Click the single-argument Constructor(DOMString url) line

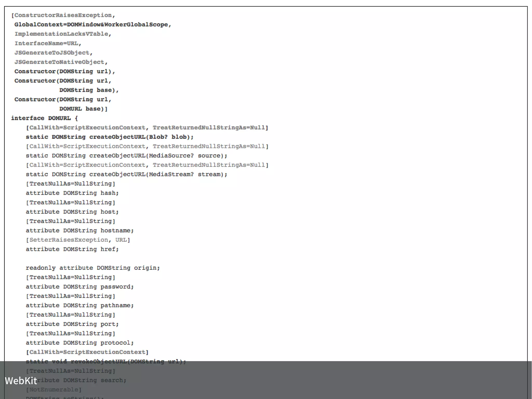(x=65, y=71)
